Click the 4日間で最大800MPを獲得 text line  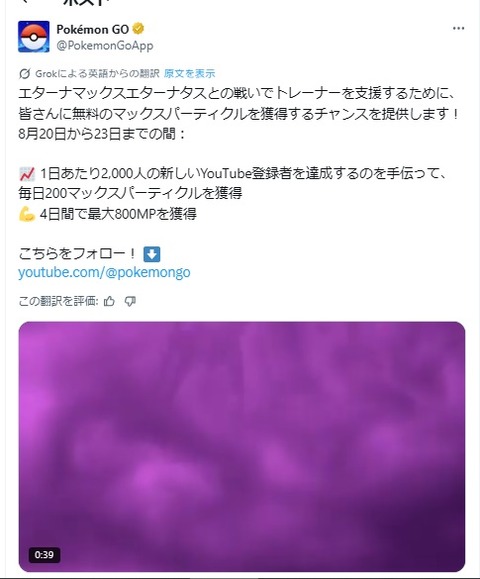click(118, 214)
